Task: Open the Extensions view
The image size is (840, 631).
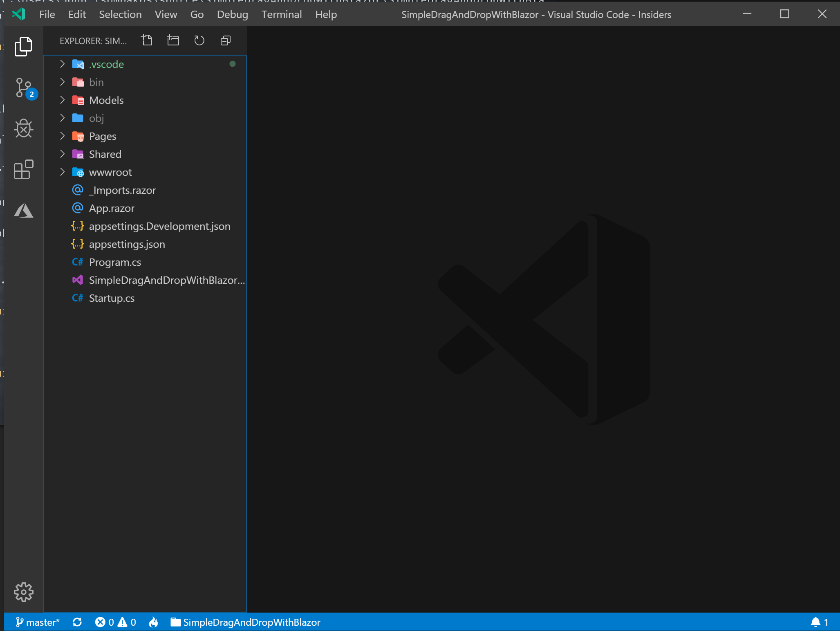Action: click(23, 170)
